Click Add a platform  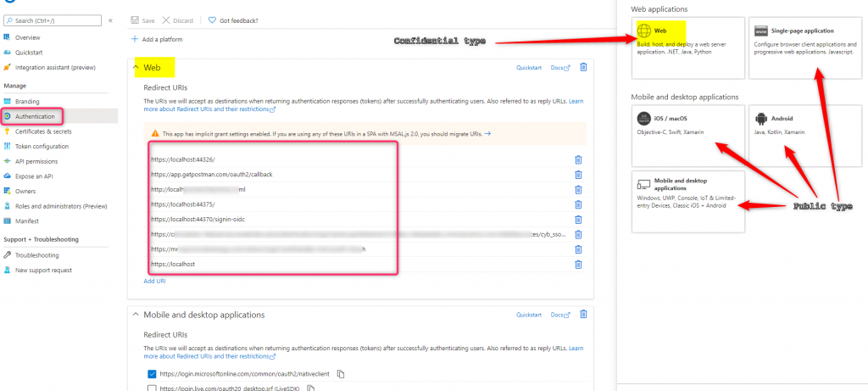coord(157,39)
